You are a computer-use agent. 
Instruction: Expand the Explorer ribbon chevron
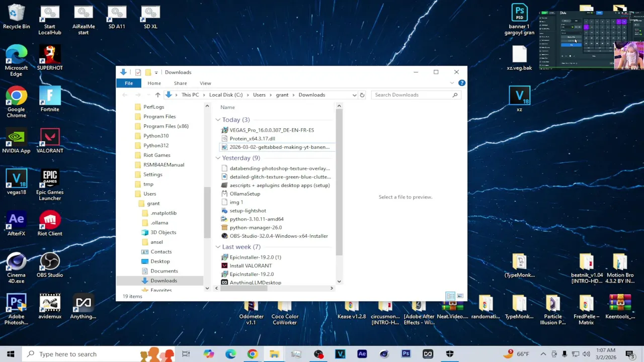[x=453, y=83]
